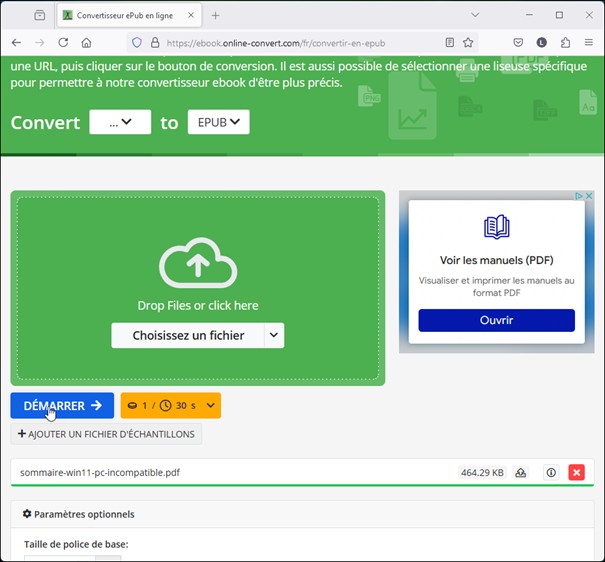Open a new browser tab

coord(215,15)
